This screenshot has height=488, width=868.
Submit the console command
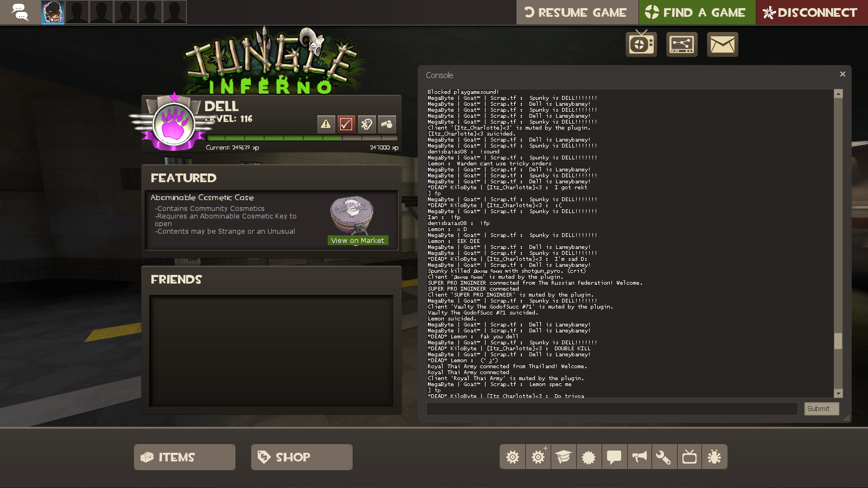(821, 409)
